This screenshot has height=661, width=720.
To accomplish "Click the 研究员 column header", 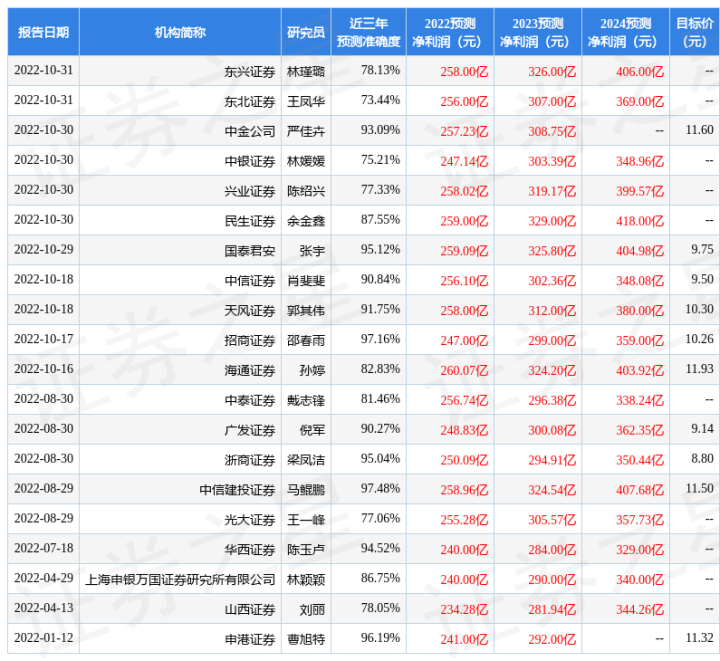I will (x=306, y=32).
